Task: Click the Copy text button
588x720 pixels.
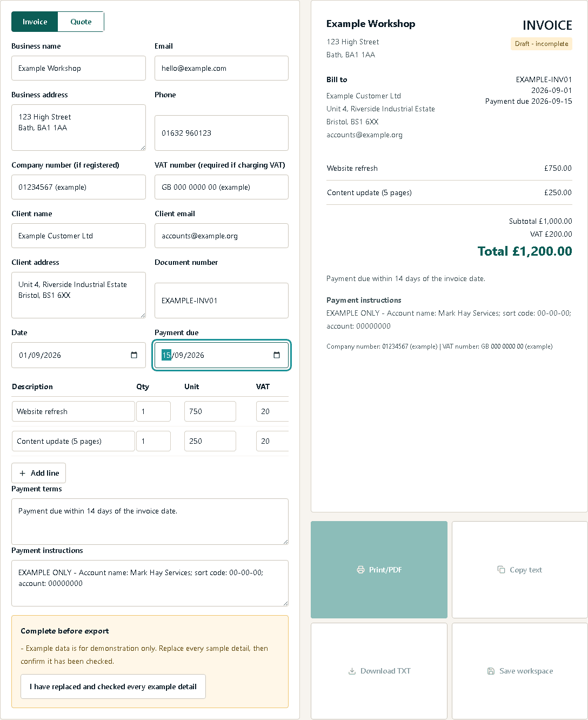Action: tap(519, 570)
